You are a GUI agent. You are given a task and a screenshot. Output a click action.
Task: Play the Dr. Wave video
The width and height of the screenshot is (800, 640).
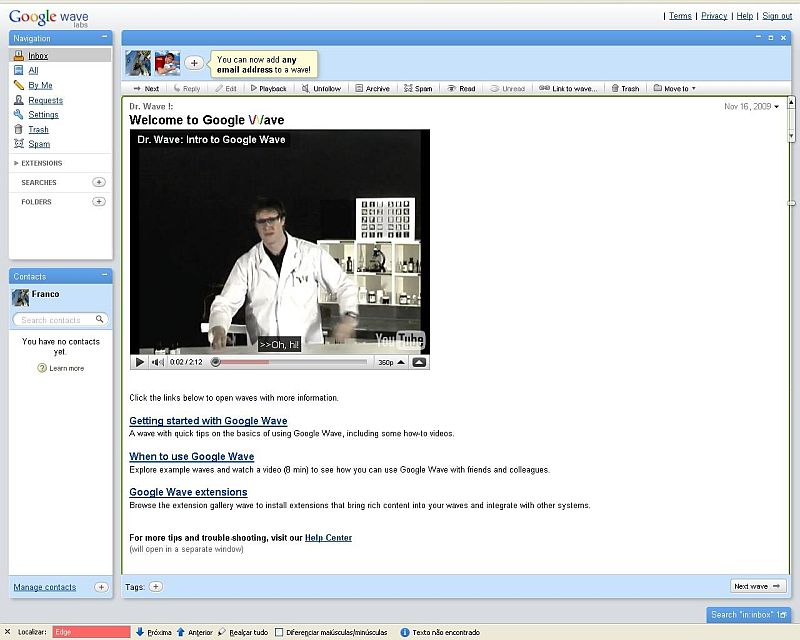(x=140, y=362)
